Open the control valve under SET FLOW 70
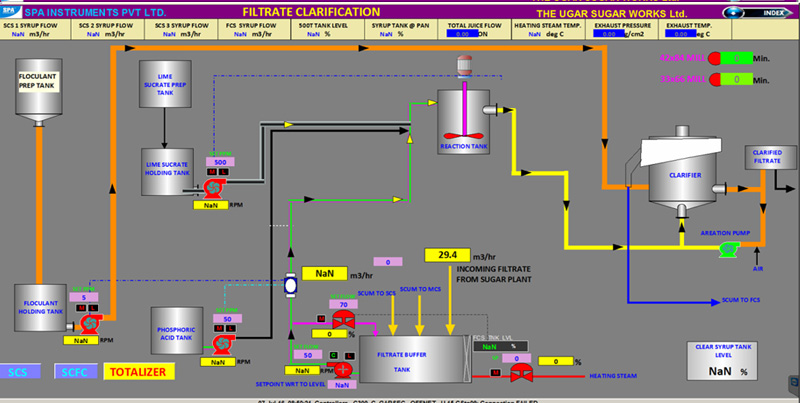This screenshot has width=800, height=403. (x=343, y=320)
